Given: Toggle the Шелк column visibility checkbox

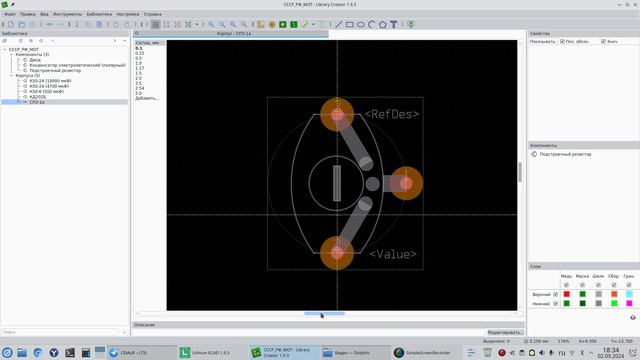Looking at the screenshot, I should click(598, 285).
